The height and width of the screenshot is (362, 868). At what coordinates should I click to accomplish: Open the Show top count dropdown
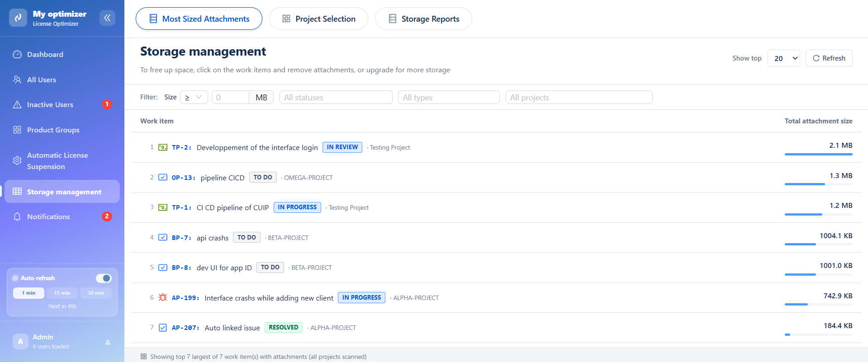pyautogui.click(x=784, y=58)
